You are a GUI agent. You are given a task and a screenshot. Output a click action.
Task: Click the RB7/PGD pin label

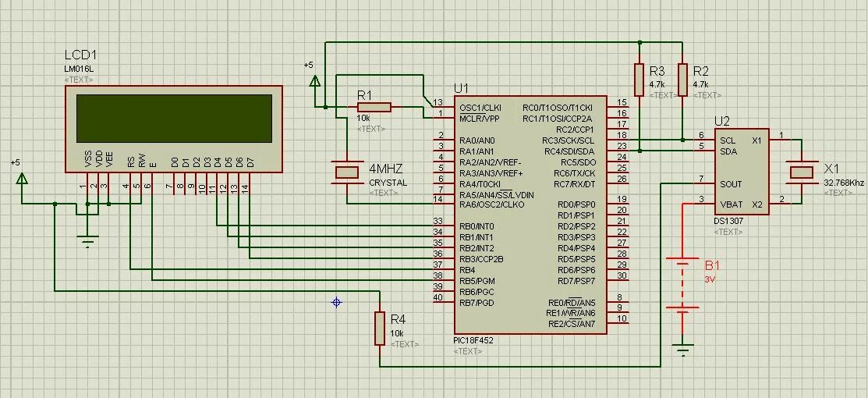477,304
